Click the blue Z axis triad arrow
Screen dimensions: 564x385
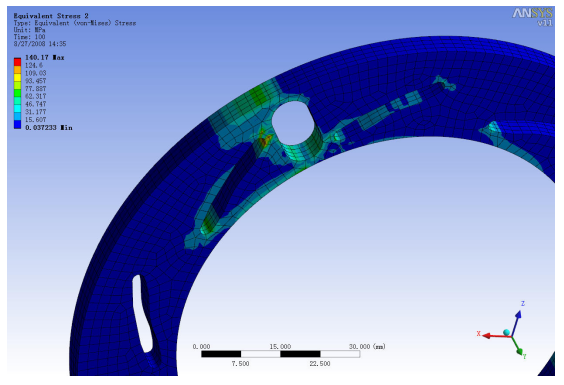pyautogui.click(x=515, y=323)
